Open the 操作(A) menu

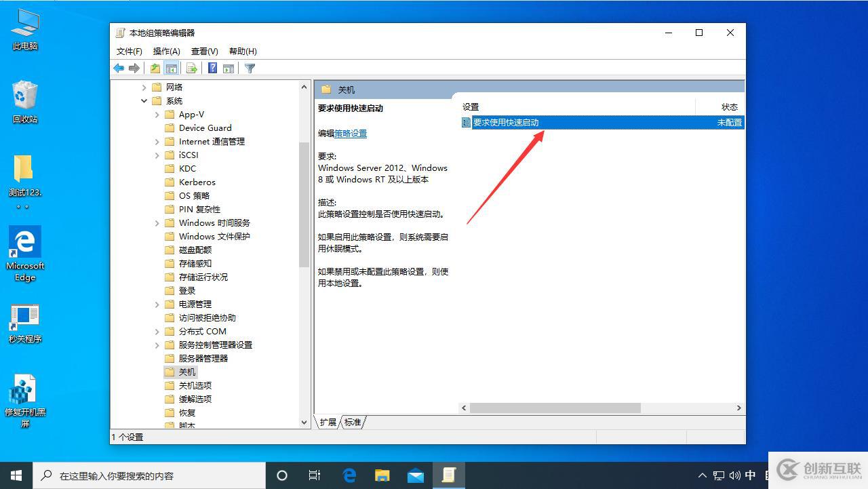166,52
